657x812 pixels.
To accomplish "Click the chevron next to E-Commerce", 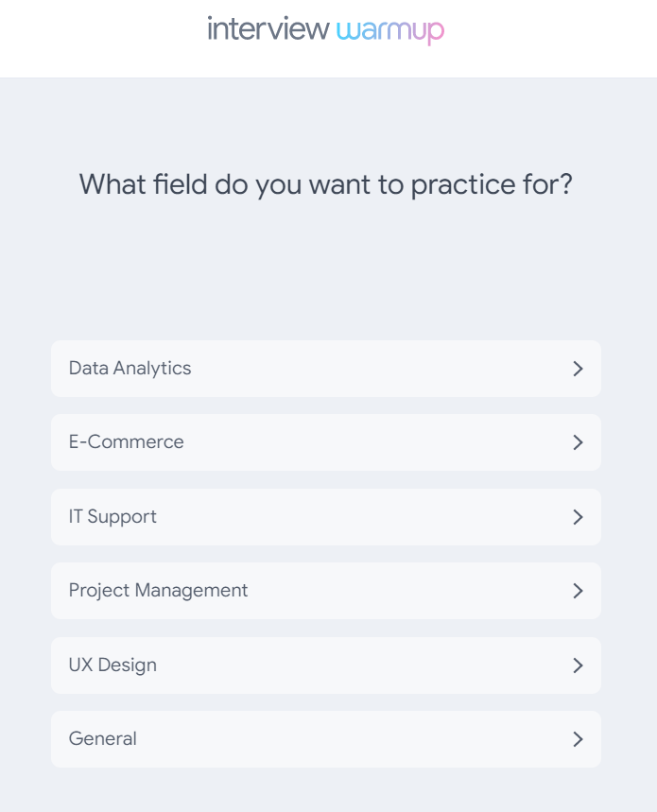I will [x=578, y=442].
